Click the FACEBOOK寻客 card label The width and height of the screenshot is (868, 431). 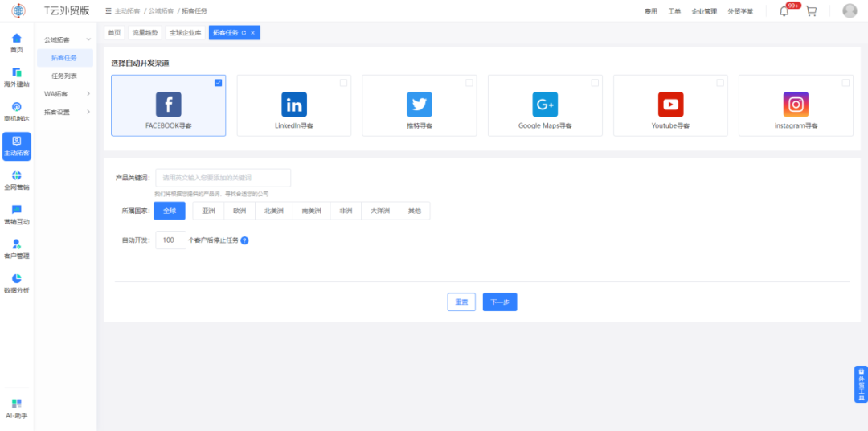[x=168, y=125]
